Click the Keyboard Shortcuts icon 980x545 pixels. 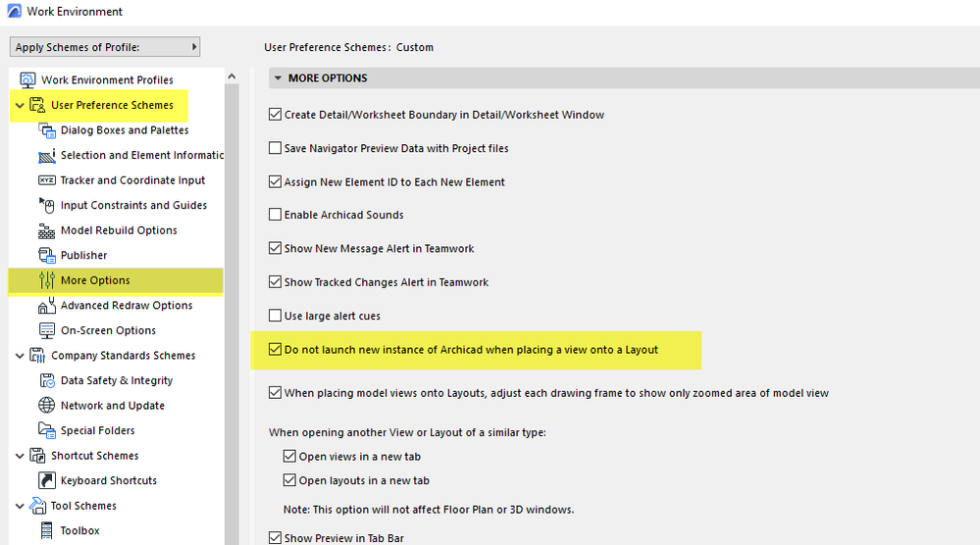pyautogui.click(x=46, y=480)
